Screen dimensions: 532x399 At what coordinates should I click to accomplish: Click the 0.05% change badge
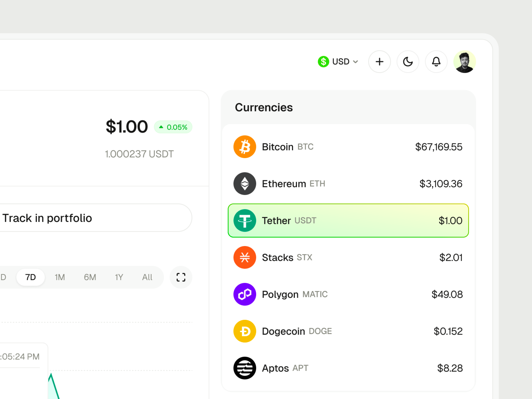click(x=173, y=127)
